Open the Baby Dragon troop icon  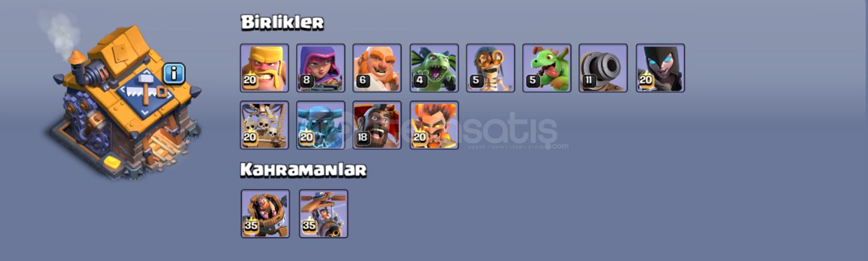tap(547, 68)
